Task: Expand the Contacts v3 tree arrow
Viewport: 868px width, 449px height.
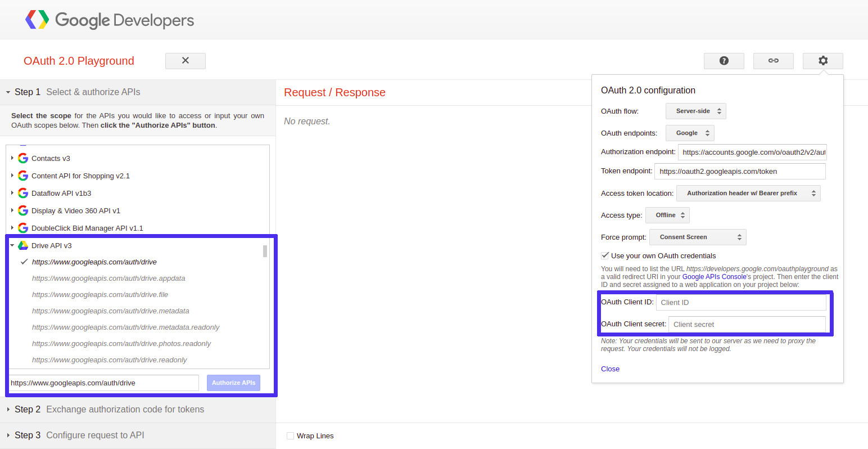Action: pyautogui.click(x=12, y=158)
